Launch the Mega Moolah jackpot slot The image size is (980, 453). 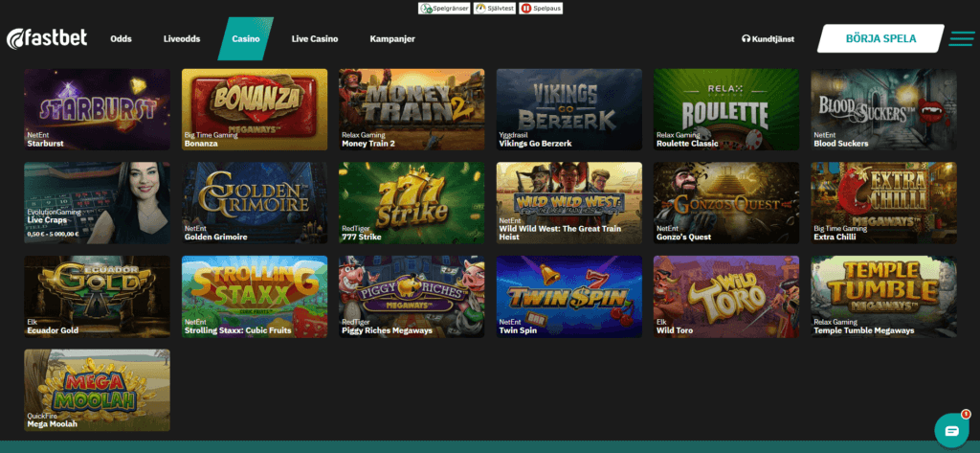[97, 390]
